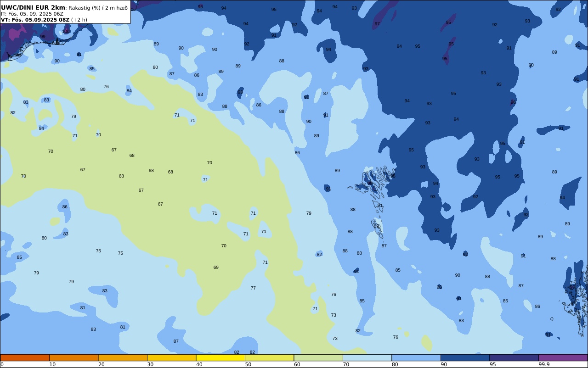588x368 pixels.
Task: Click the title text 'UWC/DINI EUR 2km'
Action: pos(33,8)
